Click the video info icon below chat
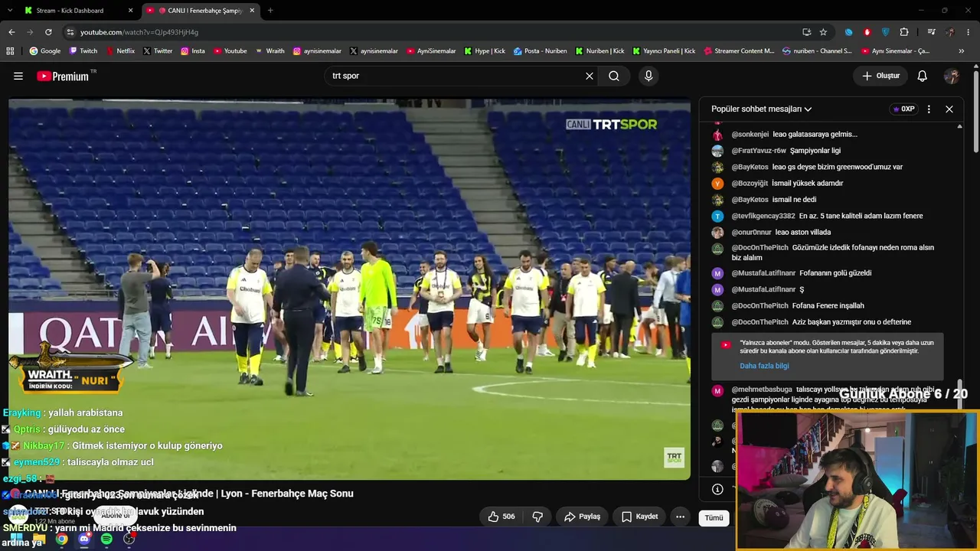 pyautogui.click(x=717, y=489)
